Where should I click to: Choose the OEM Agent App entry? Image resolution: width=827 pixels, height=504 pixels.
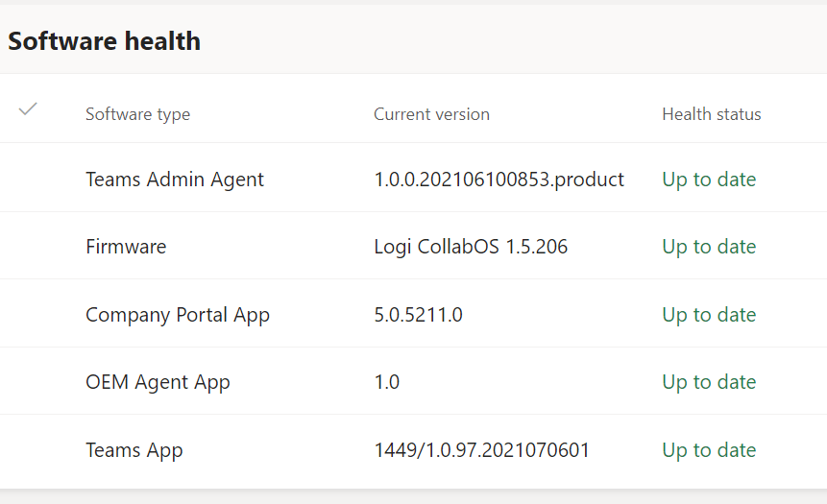point(158,382)
